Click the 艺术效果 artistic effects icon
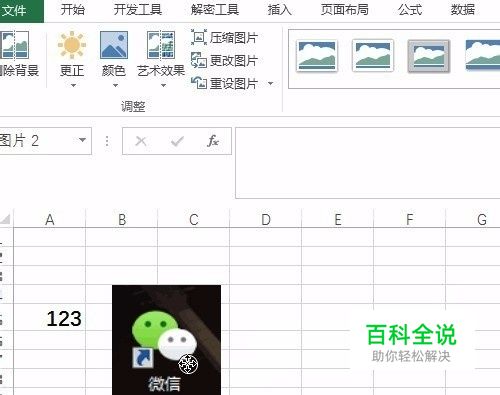 (161, 45)
